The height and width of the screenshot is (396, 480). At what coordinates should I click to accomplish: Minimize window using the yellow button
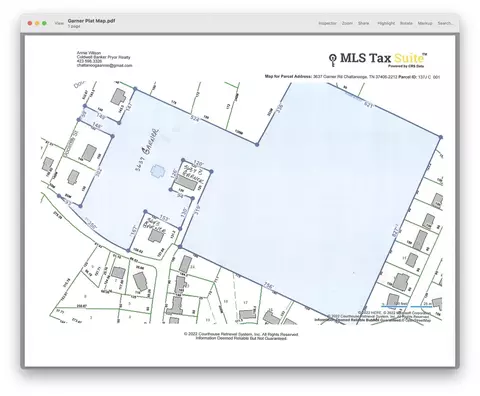[37, 23]
